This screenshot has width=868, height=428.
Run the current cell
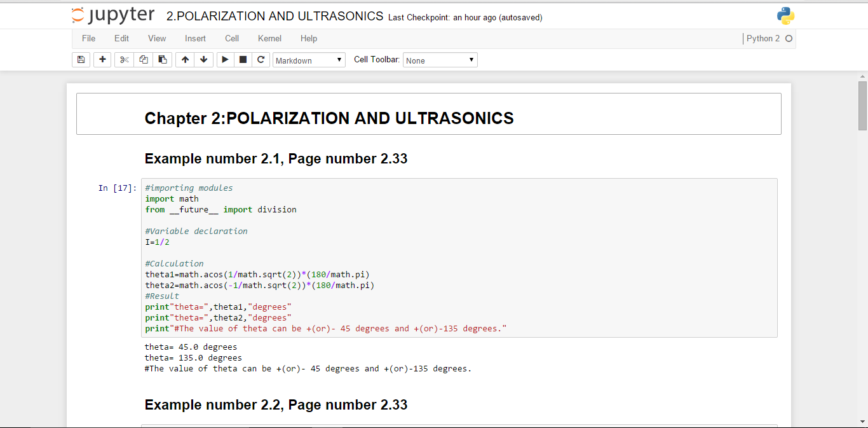pyautogui.click(x=225, y=60)
